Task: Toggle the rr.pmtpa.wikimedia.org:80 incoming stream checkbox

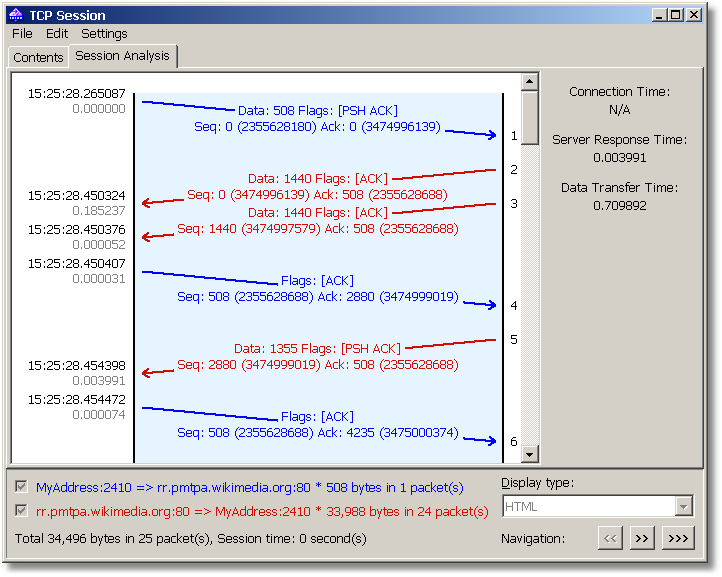Action: click(21, 510)
